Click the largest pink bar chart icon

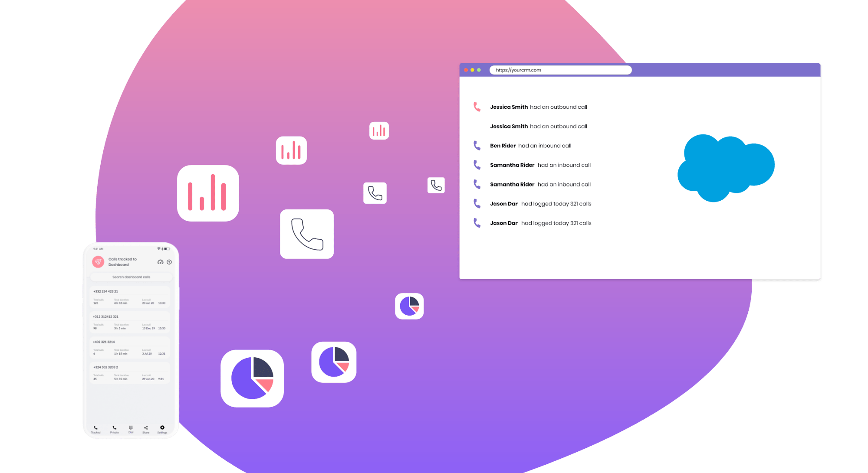[208, 193]
